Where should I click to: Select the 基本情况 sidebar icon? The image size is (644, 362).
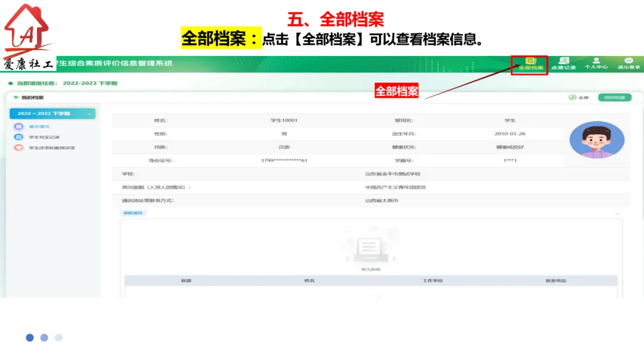pyautogui.click(x=18, y=126)
